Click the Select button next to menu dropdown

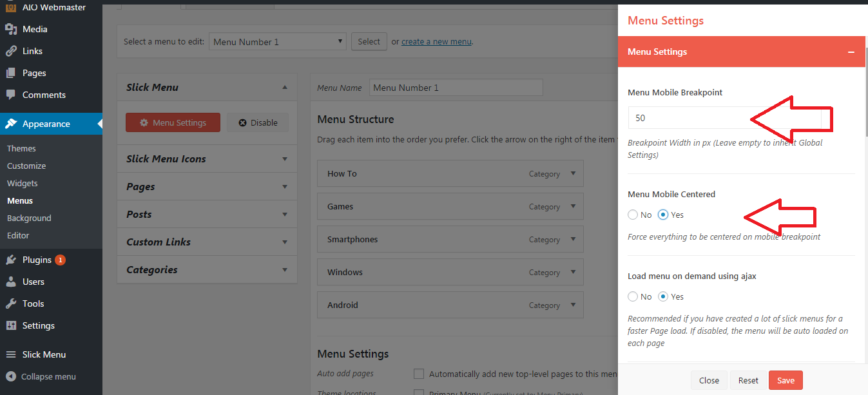click(x=369, y=41)
